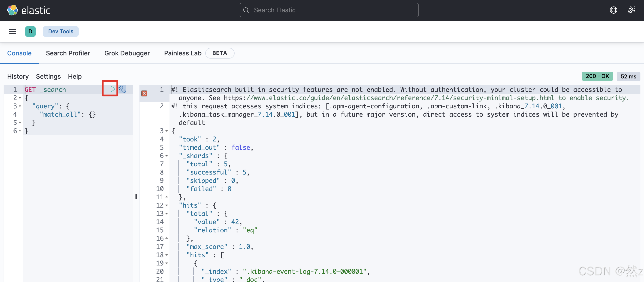The height and width of the screenshot is (282, 644).
Task: Click the green D space avatar
Action: tap(30, 32)
